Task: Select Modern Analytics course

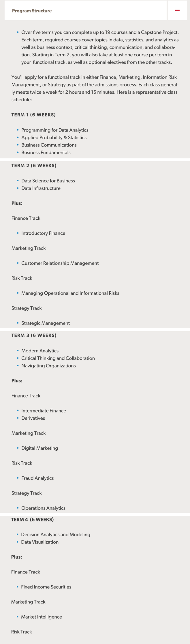Action: tap(40, 351)
